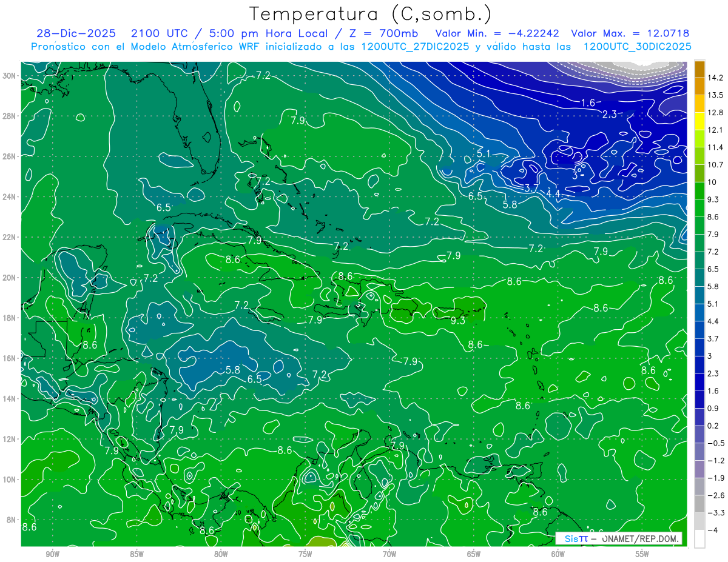Screen dimensions: 728x562
Task: Click the colorbar scale value 10
Action: [x=712, y=182]
